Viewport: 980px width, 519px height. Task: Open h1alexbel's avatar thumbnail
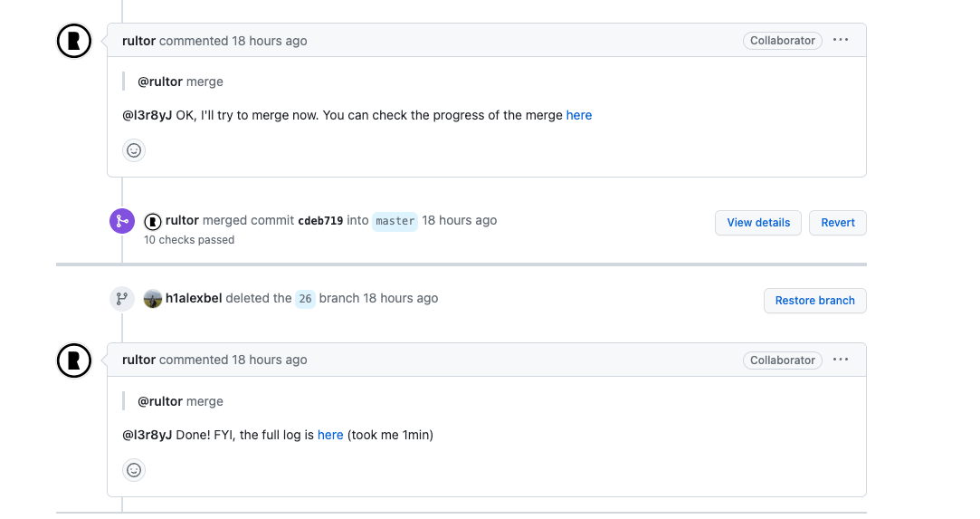tap(153, 299)
